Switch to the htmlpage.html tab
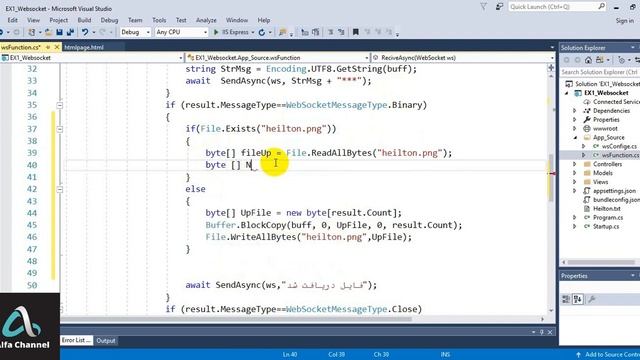Screen dimensions: 640x360 click(x=84, y=47)
